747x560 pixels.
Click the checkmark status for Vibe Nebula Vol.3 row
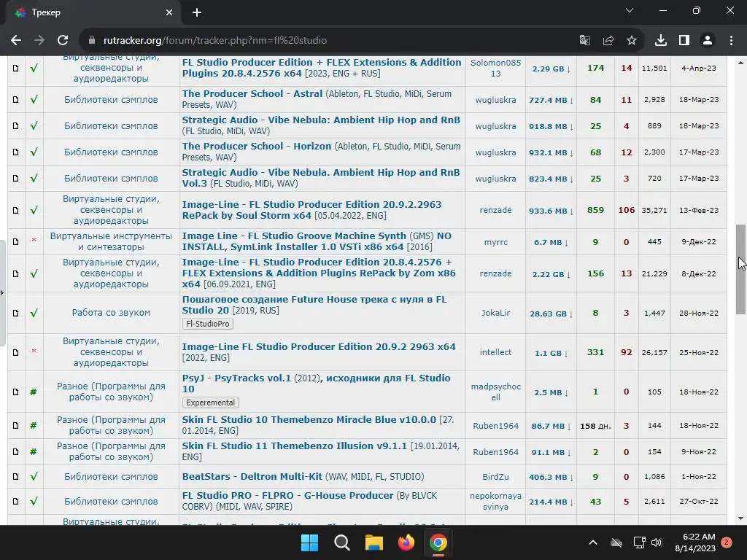tap(34, 178)
